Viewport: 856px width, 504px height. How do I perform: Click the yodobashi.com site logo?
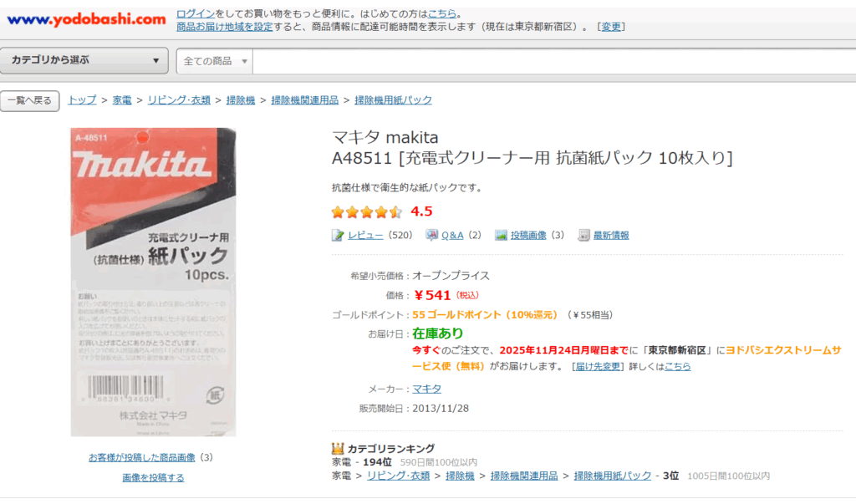(86, 19)
